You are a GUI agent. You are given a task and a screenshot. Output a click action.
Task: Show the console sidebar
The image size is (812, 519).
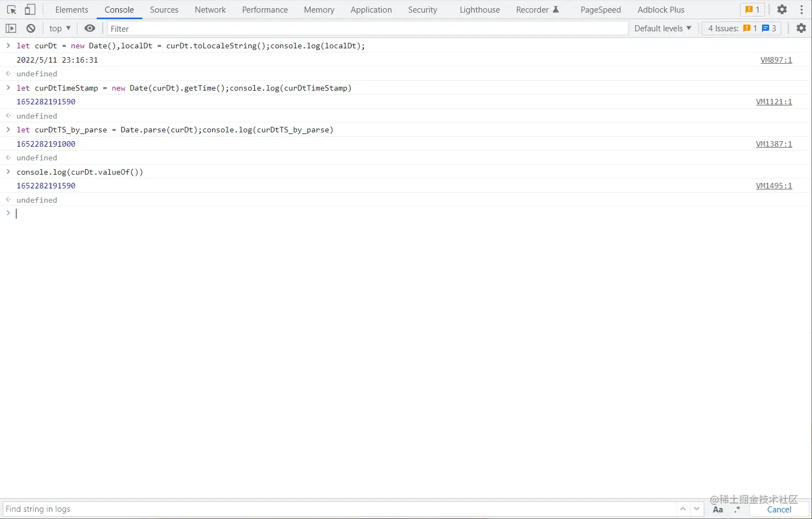tap(11, 29)
